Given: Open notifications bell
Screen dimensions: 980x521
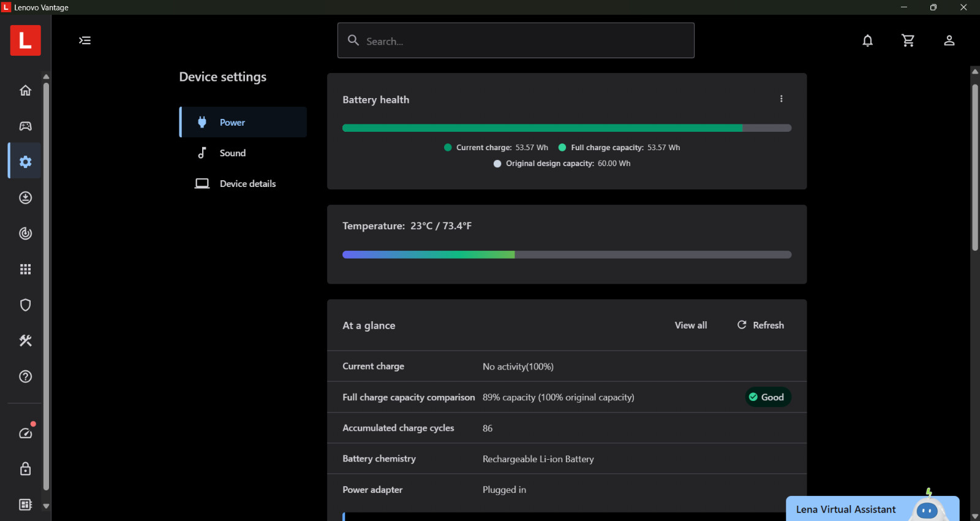Looking at the screenshot, I should pyautogui.click(x=867, y=40).
